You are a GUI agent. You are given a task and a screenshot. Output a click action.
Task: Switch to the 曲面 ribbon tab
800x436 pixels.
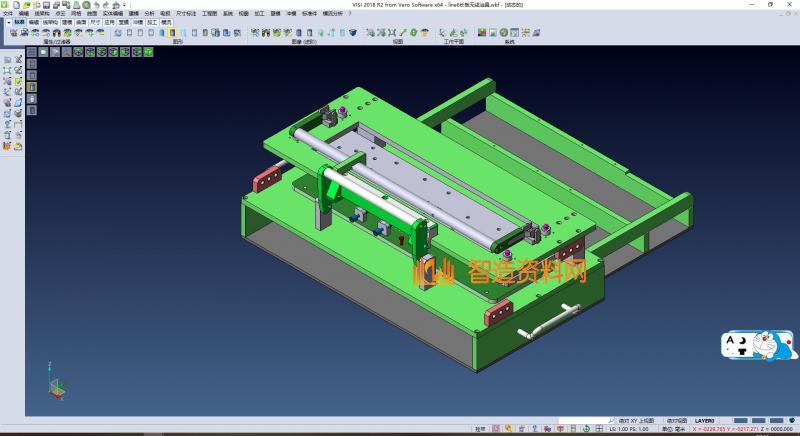click(x=80, y=20)
